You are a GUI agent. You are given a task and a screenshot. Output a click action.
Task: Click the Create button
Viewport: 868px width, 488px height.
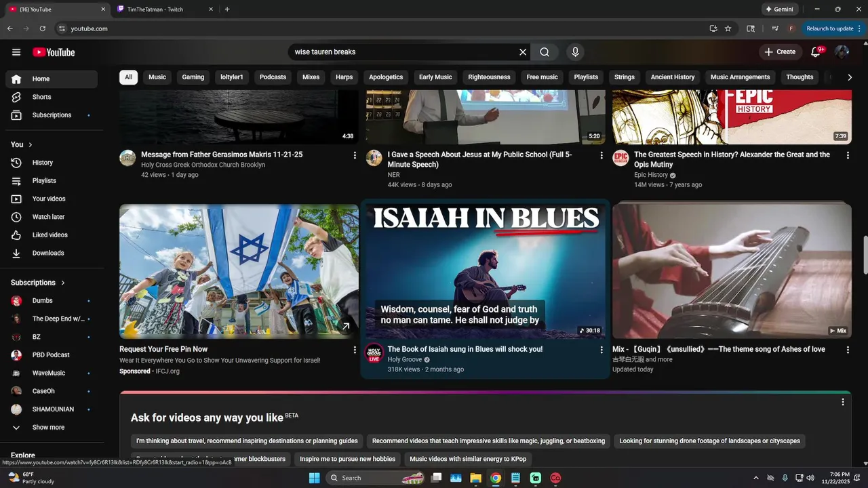[x=780, y=52]
